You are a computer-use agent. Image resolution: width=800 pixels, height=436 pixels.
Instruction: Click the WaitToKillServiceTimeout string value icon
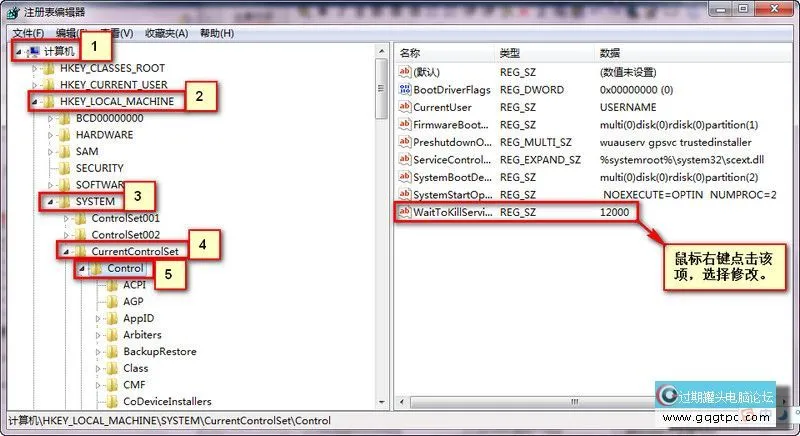405,212
